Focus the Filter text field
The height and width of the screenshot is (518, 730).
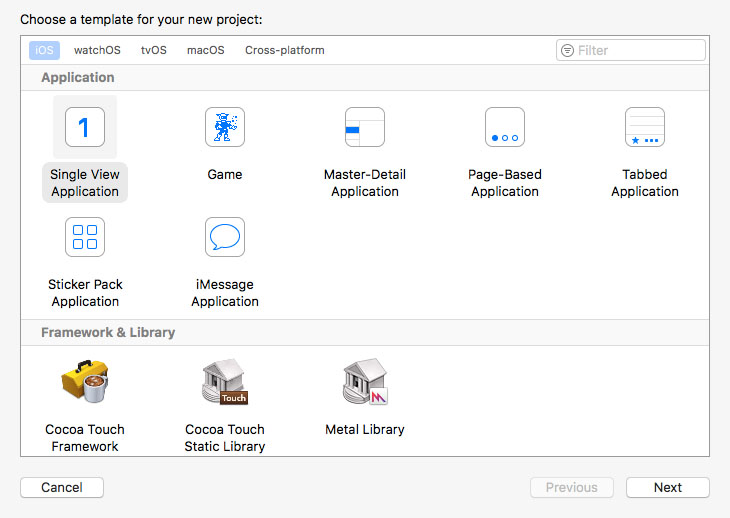[631, 50]
